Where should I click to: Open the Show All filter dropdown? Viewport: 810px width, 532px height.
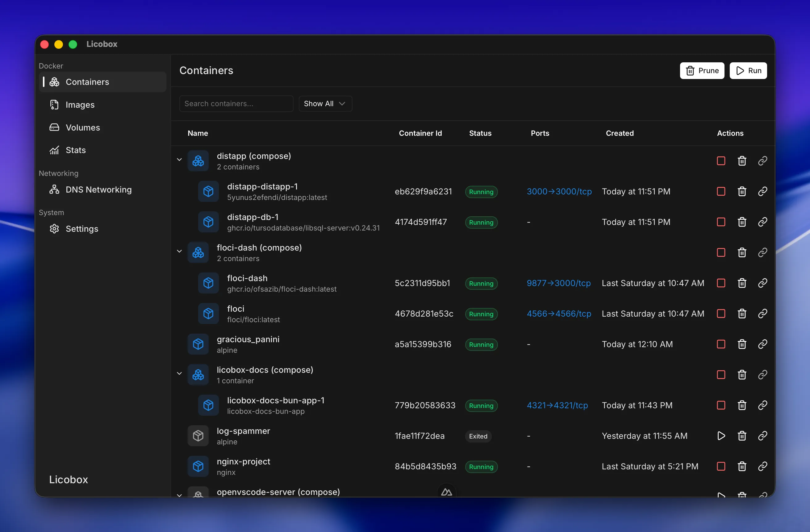325,104
